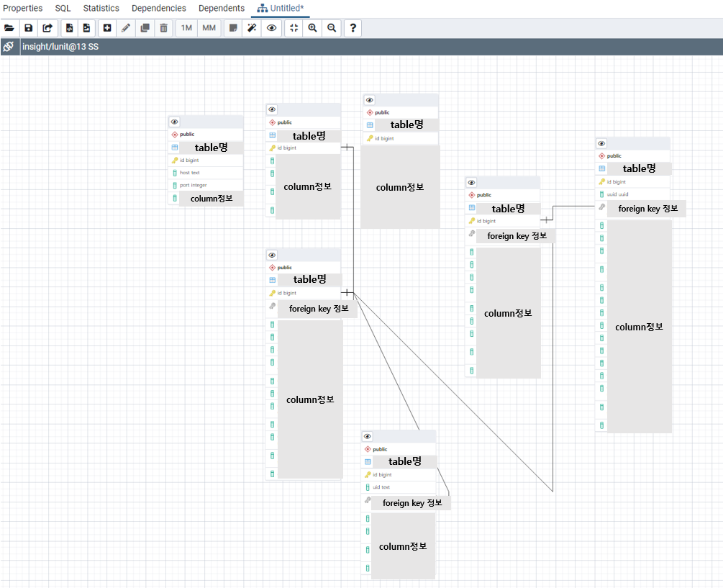The image size is (723, 588).
Task: Toggle column details visibility with the eye icon
Action: pos(271,27)
